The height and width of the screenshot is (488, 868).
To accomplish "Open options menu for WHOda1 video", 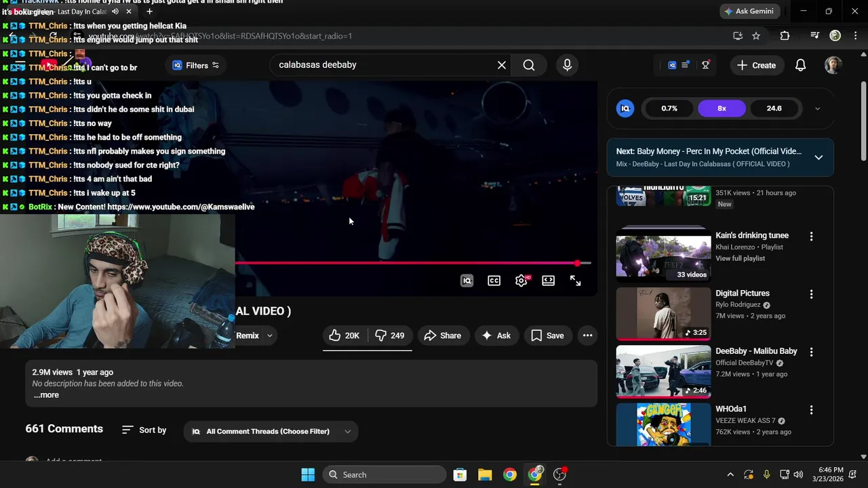I will pos(811,410).
